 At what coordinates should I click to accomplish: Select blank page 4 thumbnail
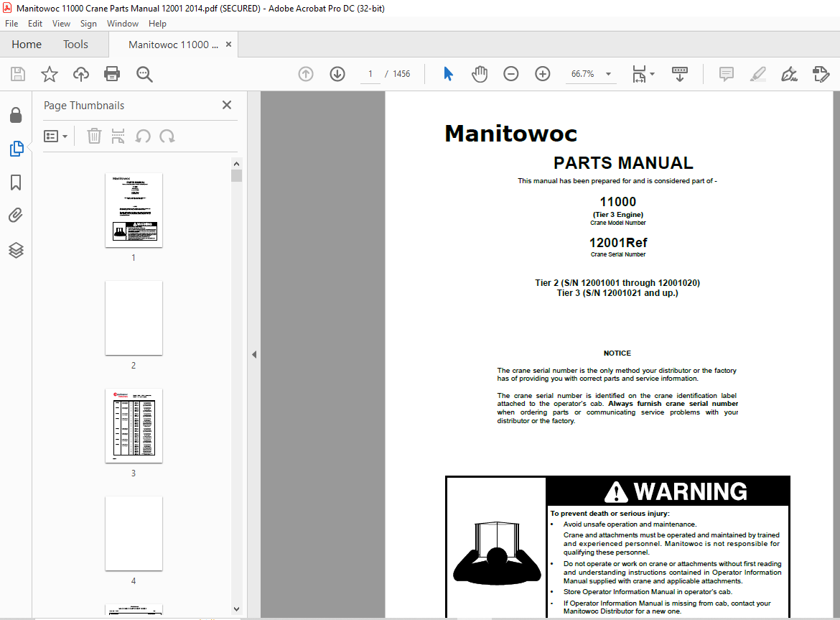[x=134, y=533]
